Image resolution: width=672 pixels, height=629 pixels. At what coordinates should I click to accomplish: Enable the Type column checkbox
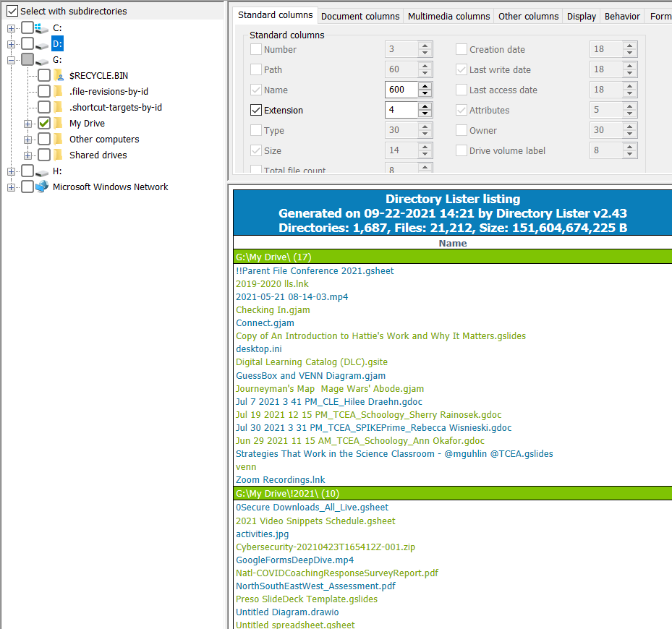tap(256, 130)
